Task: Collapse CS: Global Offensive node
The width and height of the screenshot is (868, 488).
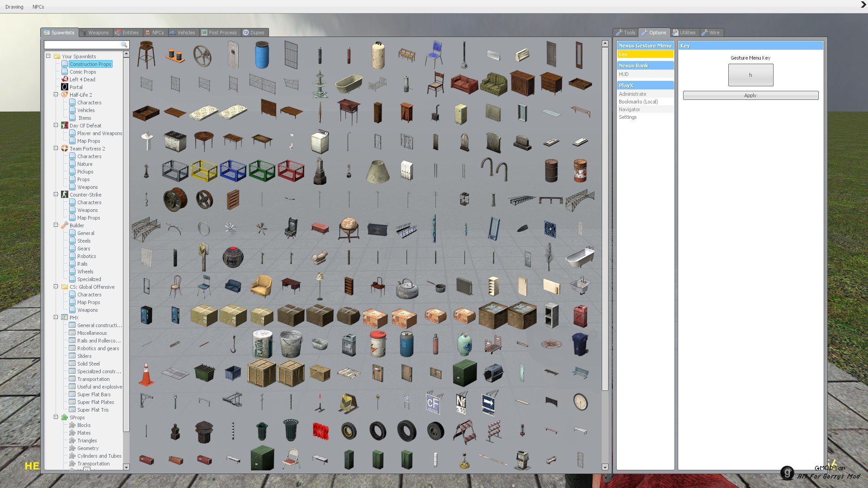Action: point(56,286)
